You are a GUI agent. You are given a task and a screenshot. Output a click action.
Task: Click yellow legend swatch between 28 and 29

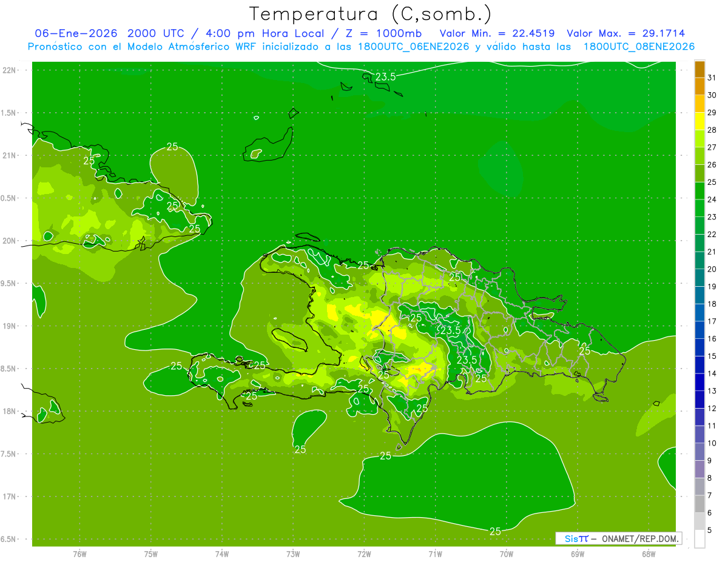click(699, 121)
